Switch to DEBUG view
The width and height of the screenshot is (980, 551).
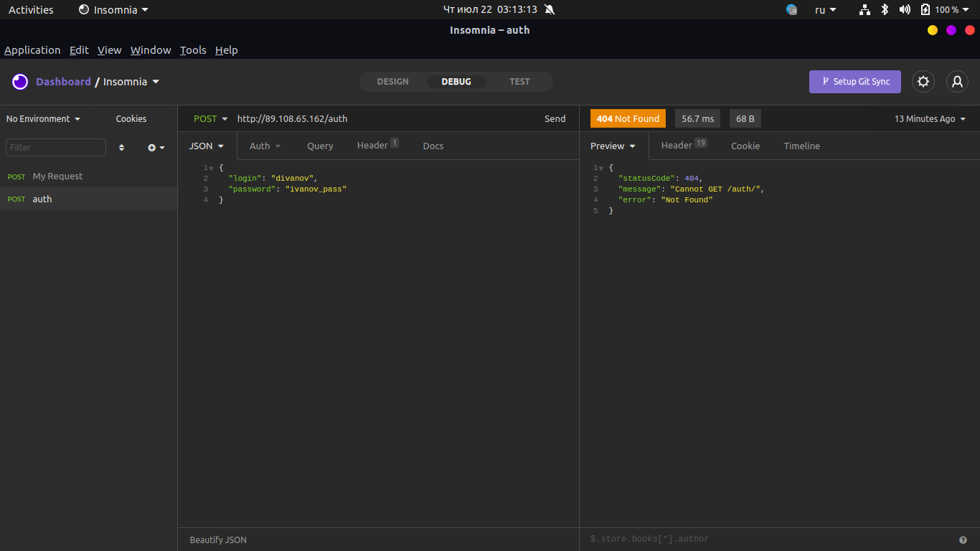tap(456, 82)
